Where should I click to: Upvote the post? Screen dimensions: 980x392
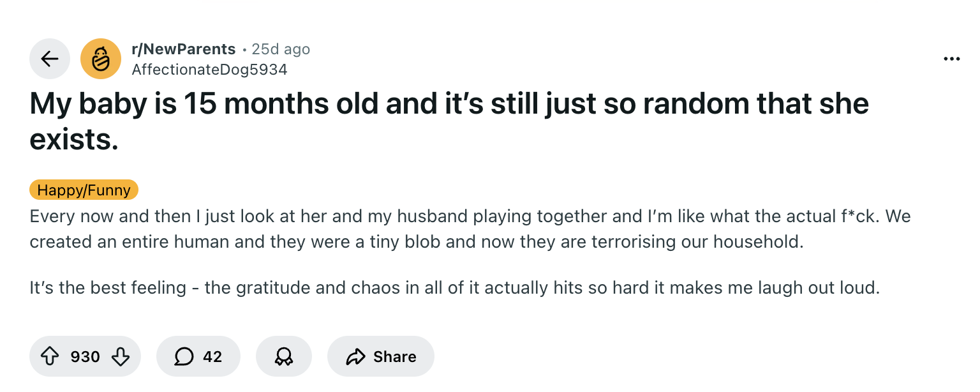tap(50, 356)
